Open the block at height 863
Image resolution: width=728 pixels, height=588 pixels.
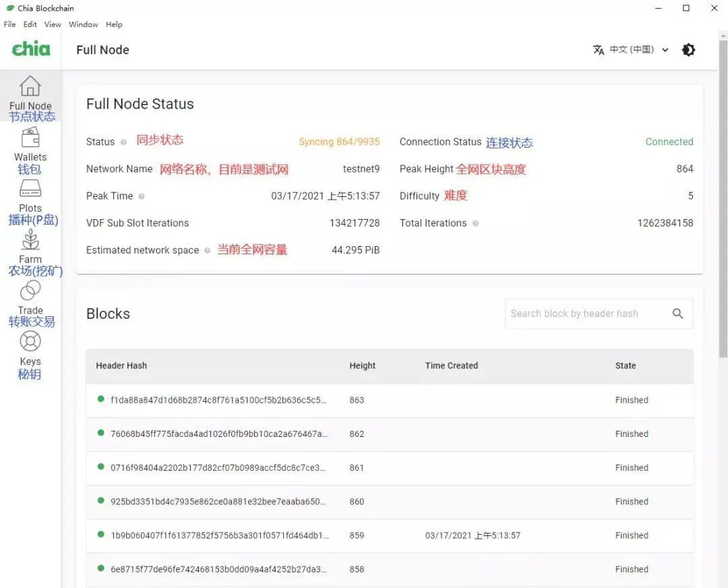pyautogui.click(x=390, y=400)
